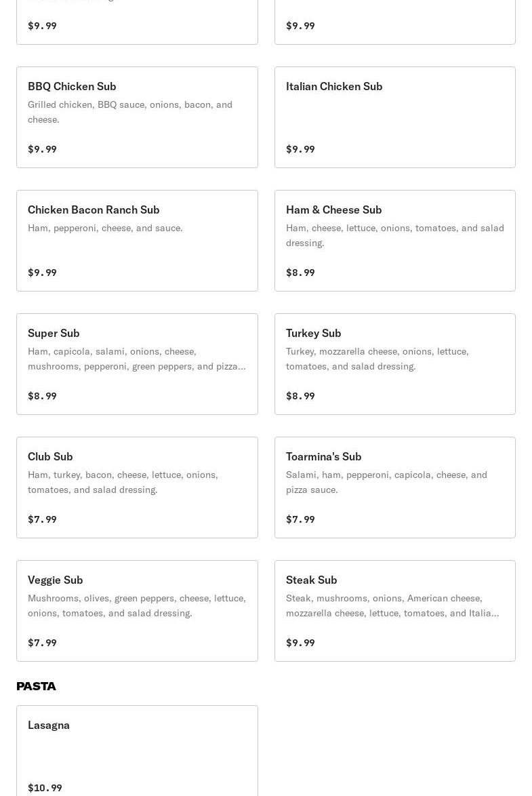This screenshot has height=796, width=532.
Task: Select the Italian Chicken Sub card
Action: click(395, 117)
